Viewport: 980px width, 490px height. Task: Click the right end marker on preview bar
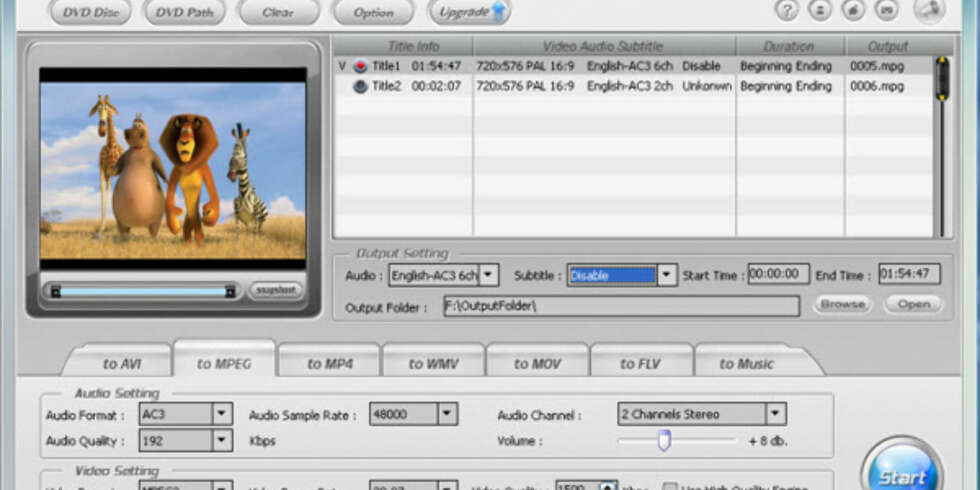230,291
